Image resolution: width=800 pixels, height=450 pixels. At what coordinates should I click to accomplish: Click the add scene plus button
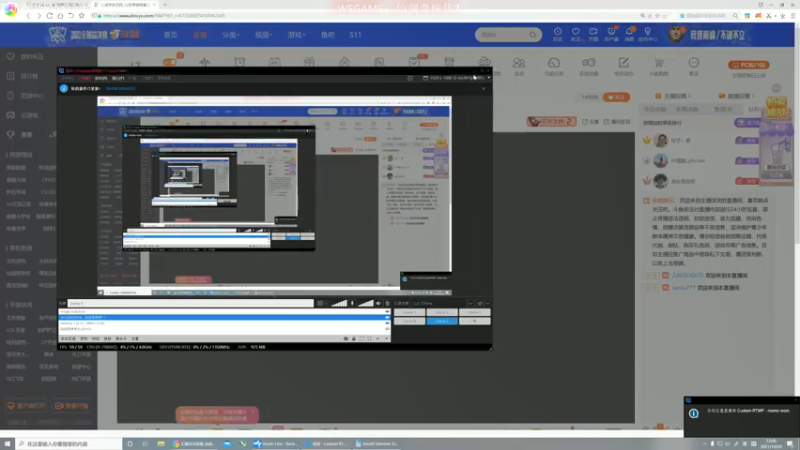pyautogui.click(x=474, y=321)
